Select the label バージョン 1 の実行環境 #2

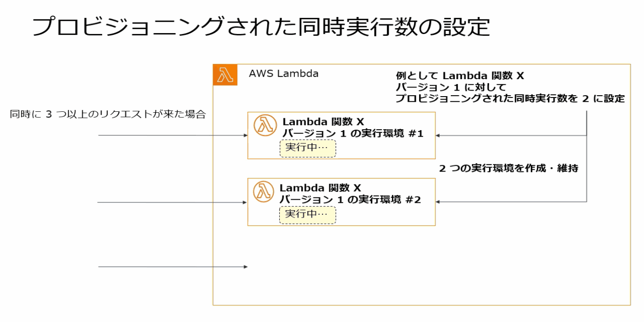pos(350,200)
